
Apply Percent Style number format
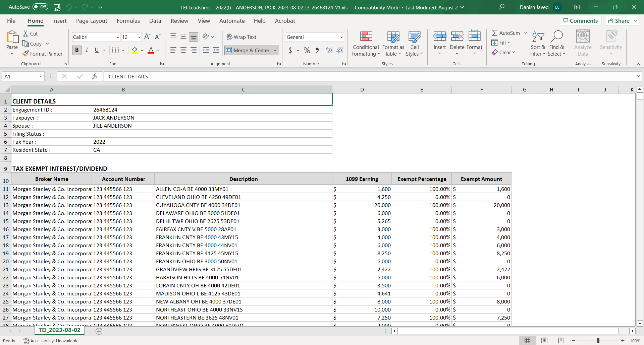307,50
